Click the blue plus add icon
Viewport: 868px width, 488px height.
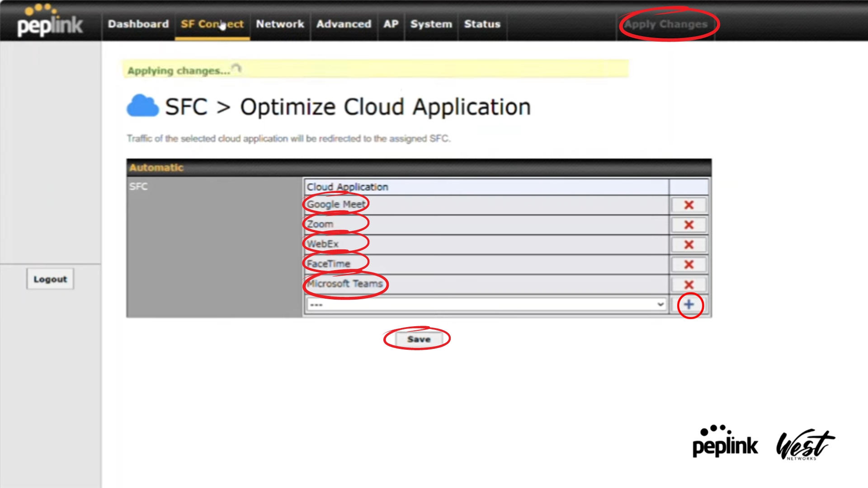click(689, 305)
